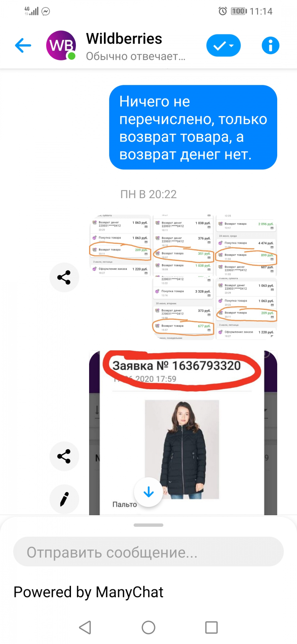Open the Заявка № 1636793320 image
This screenshot has width=297, height=644.
(183, 433)
